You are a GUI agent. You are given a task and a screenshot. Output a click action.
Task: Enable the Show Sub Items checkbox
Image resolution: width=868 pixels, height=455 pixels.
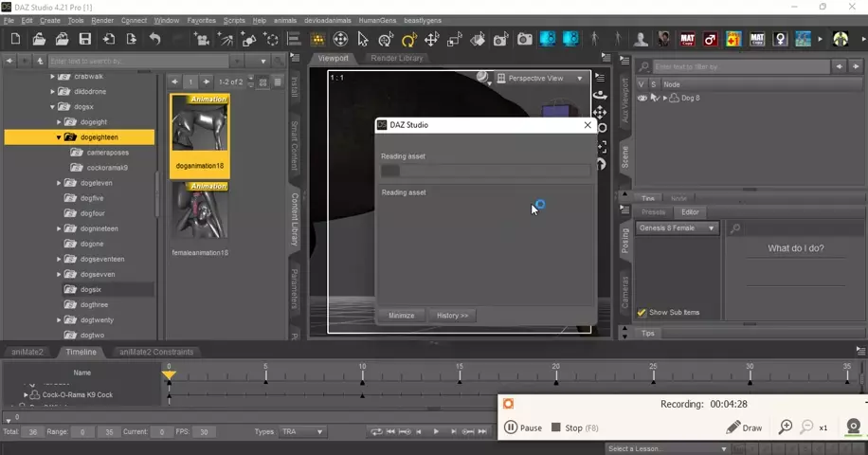click(x=642, y=312)
